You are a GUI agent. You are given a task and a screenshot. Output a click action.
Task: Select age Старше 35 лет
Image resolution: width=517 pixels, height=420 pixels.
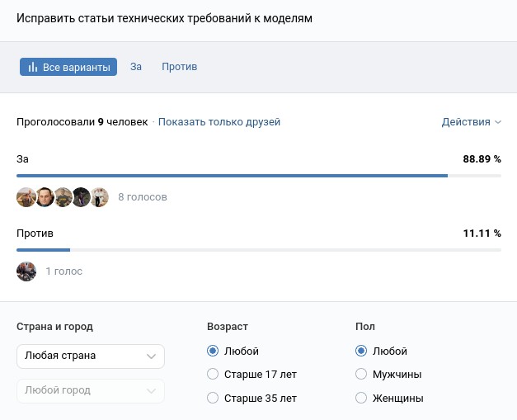[x=214, y=398]
